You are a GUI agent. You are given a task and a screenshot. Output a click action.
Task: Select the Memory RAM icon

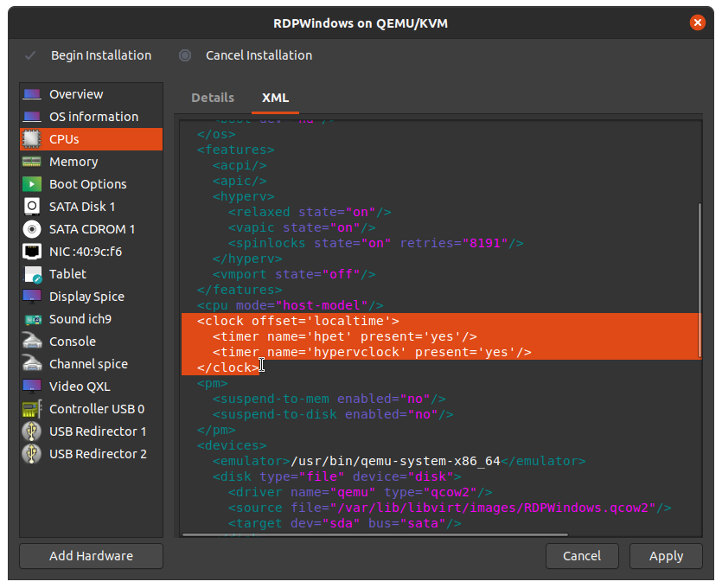point(32,162)
